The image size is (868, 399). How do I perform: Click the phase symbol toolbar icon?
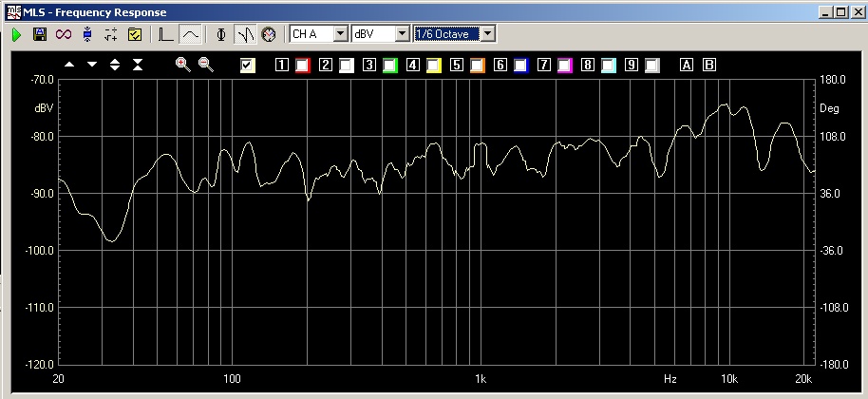[221, 34]
